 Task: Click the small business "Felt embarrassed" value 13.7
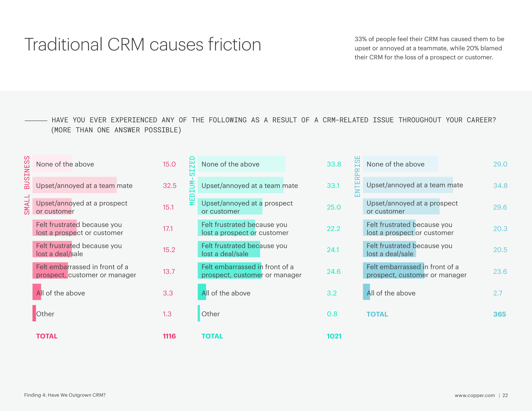point(169,271)
